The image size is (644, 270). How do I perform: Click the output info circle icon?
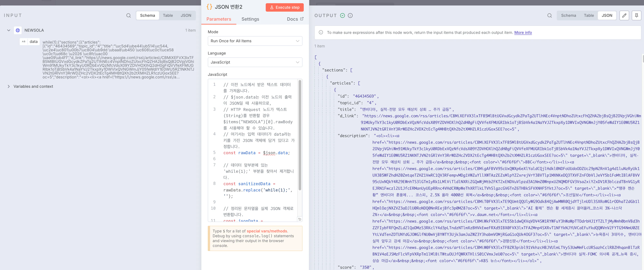tap(350, 15)
